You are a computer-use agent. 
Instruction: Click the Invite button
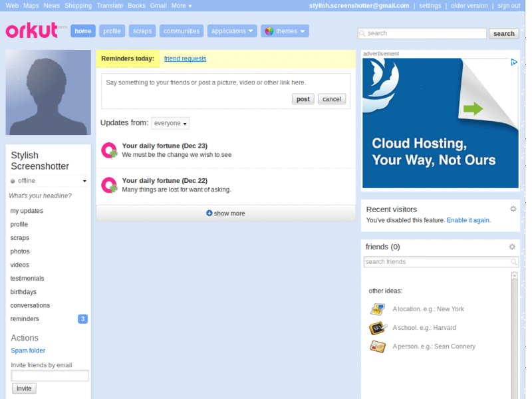point(24,388)
